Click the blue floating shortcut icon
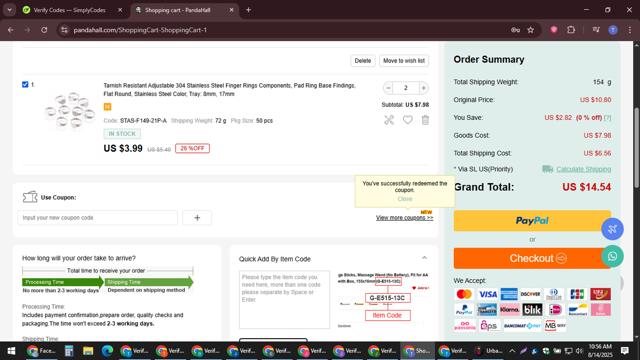 pyautogui.click(x=612, y=229)
